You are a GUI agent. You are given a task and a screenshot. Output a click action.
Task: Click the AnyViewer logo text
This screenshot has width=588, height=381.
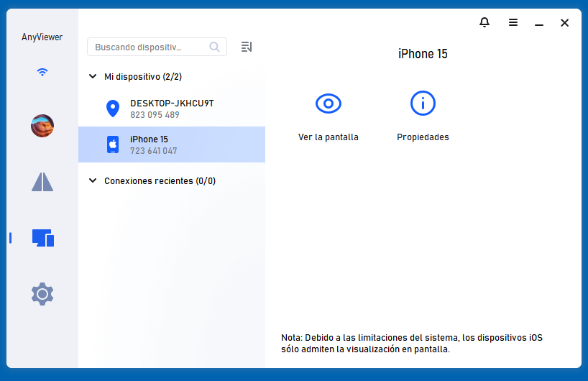point(42,37)
